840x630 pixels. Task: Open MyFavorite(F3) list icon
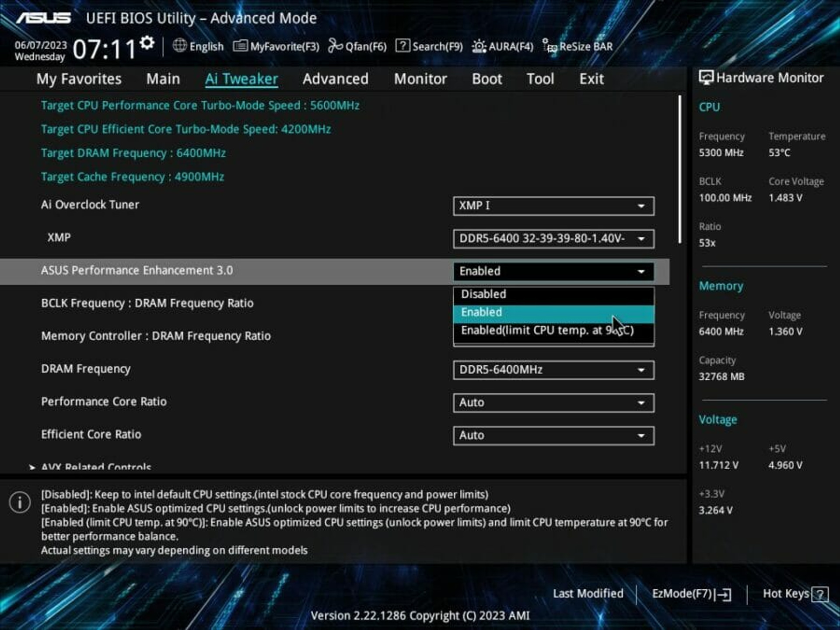(240, 45)
